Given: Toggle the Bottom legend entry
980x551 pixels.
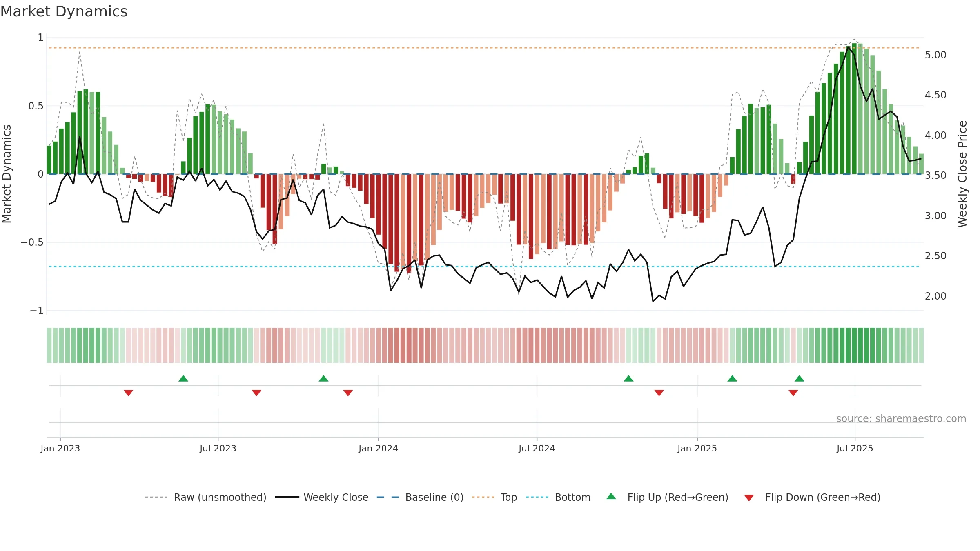Looking at the screenshot, I should 558,497.
